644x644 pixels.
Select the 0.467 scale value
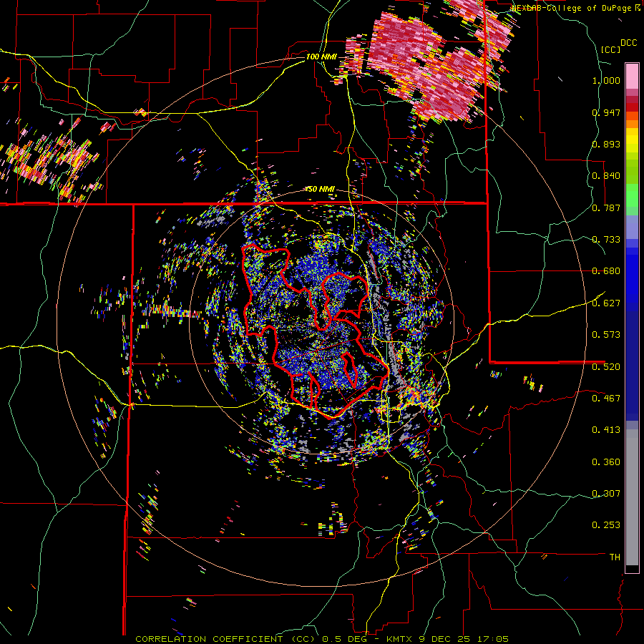coord(606,398)
